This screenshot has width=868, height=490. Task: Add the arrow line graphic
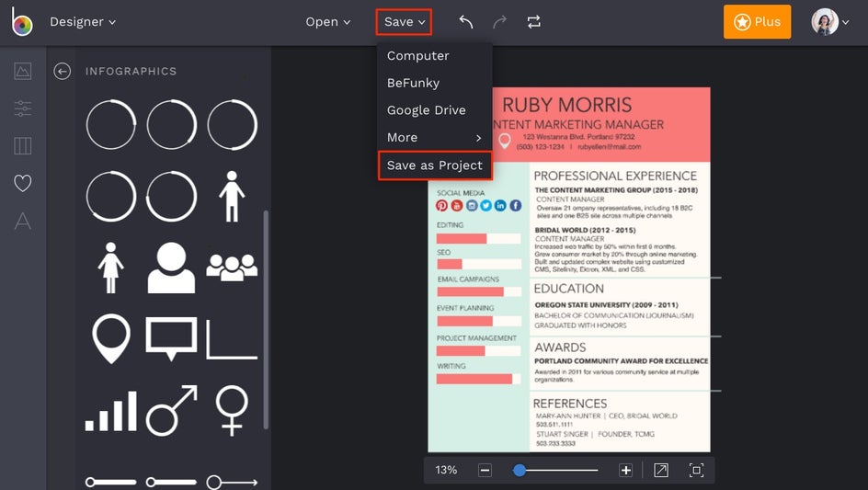pyautogui.click(x=232, y=483)
